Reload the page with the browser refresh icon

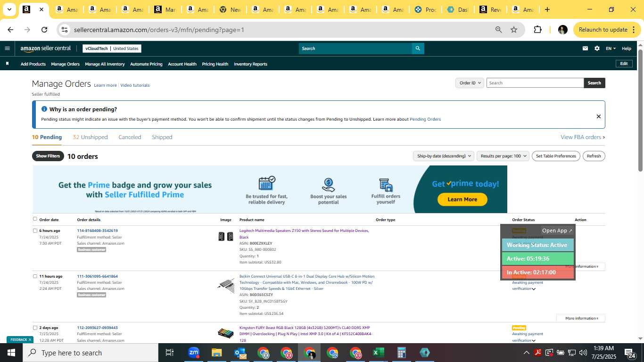pyautogui.click(x=44, y=30)
